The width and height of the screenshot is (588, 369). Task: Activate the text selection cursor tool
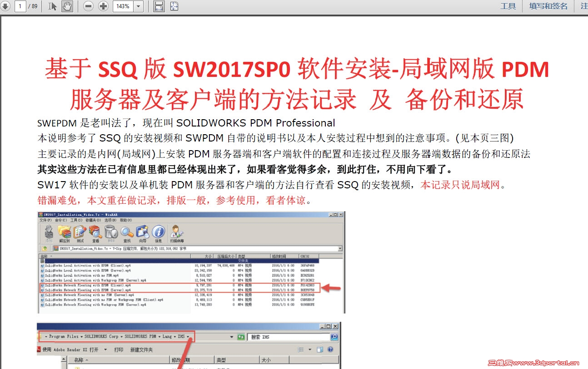(53, 6)
